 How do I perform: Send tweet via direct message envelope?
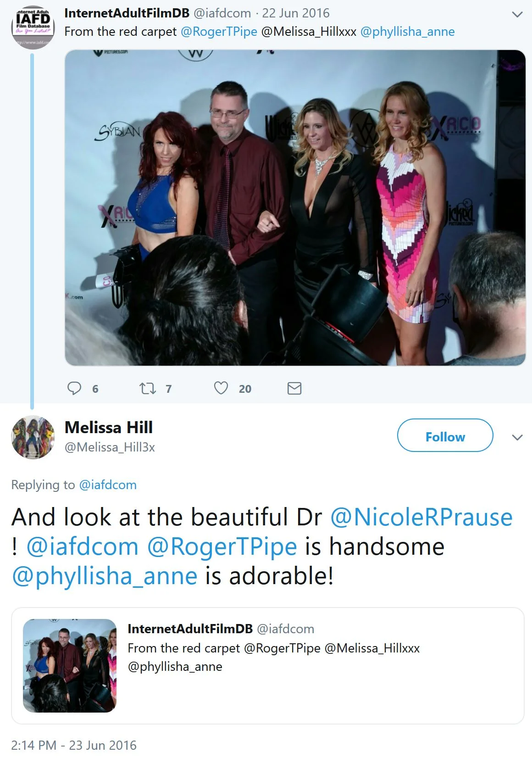pos(294,389)
